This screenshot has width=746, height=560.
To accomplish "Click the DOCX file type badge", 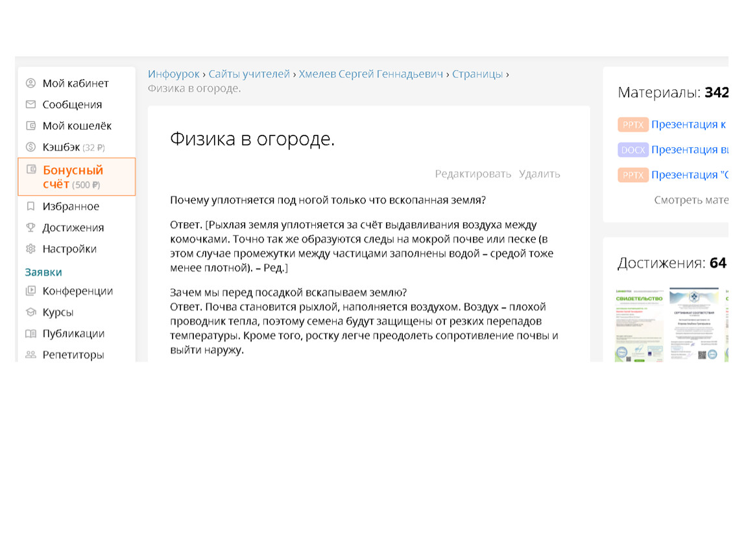I will (632, 150).
